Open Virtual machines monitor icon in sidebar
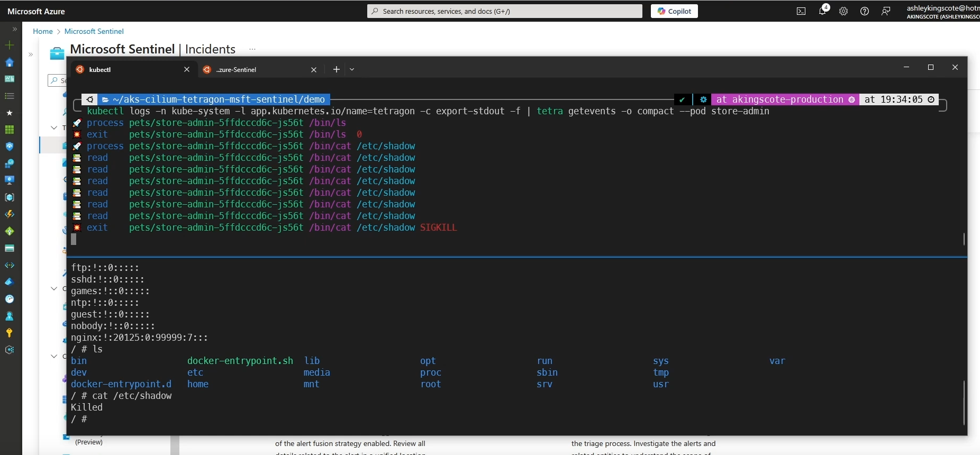The image size is (980, 455). 10,180
